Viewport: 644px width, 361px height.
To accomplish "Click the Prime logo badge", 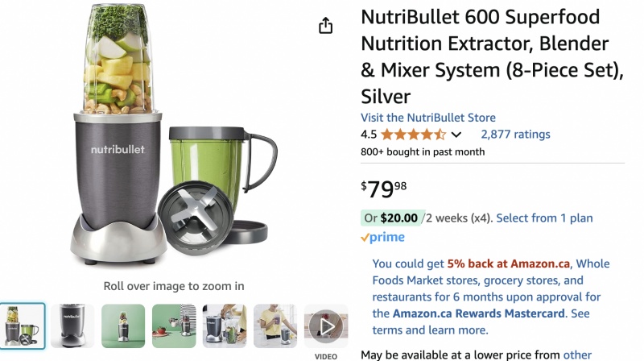I will (382, 237).
